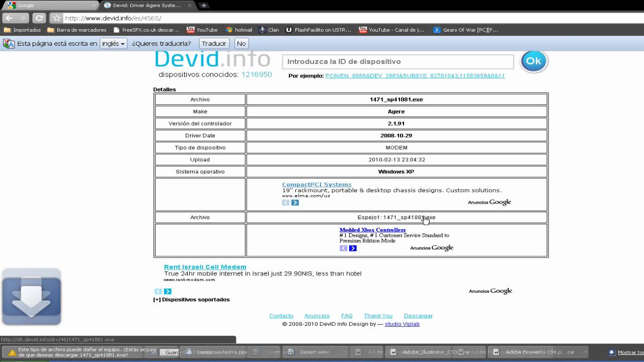Click the Descargar footer link

click(x=418, y=316)
